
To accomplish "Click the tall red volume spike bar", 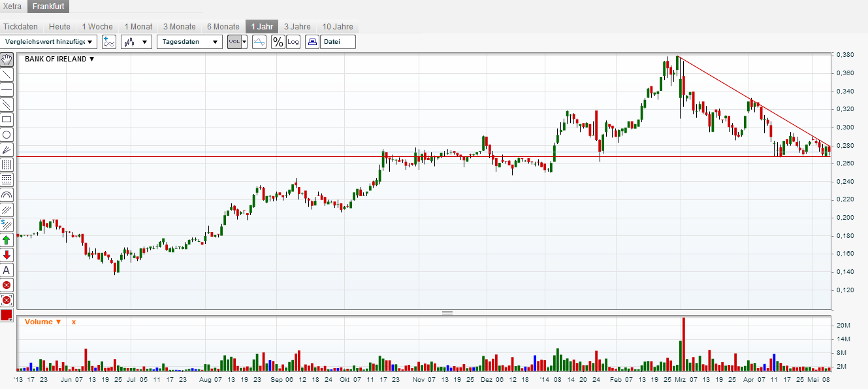I will (x=684, y=344).
